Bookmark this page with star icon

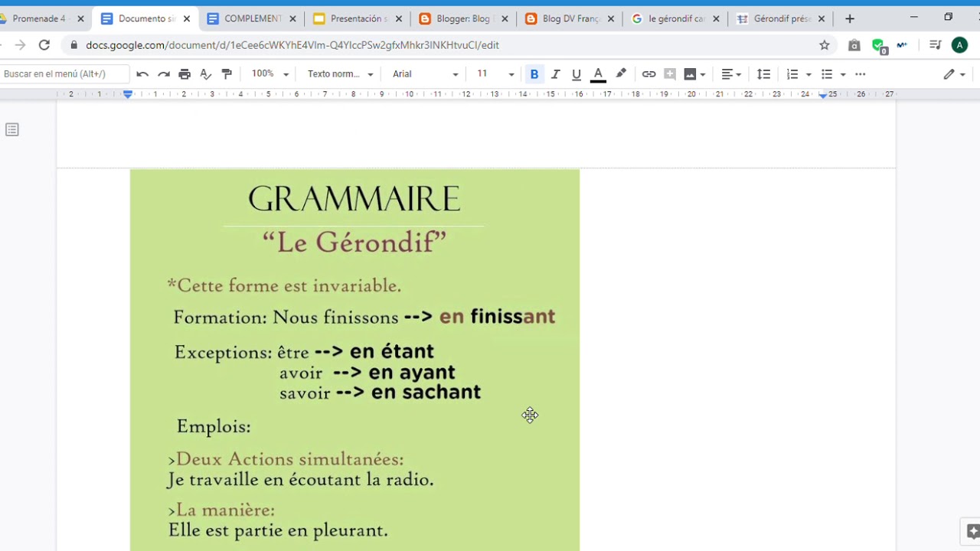pyautogui.click(x=825, y=45)
